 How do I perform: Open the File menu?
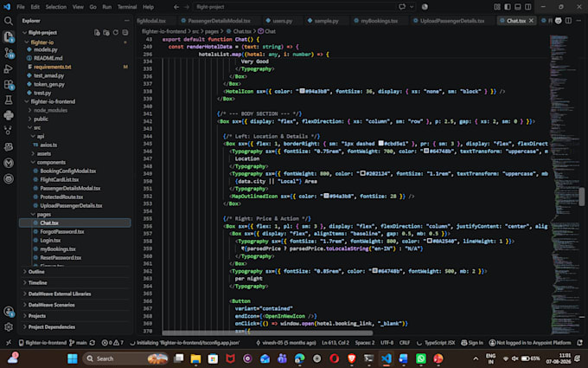pyautogui.click(x=21, y=7)
